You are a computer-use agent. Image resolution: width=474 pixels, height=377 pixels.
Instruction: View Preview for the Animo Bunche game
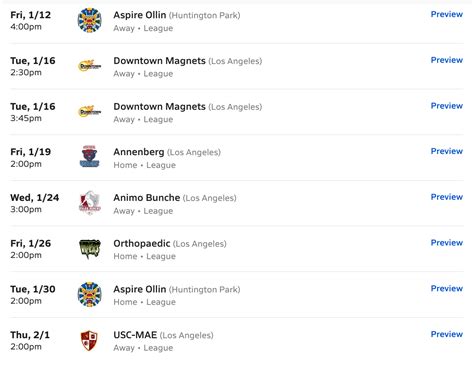click(446, 197)
